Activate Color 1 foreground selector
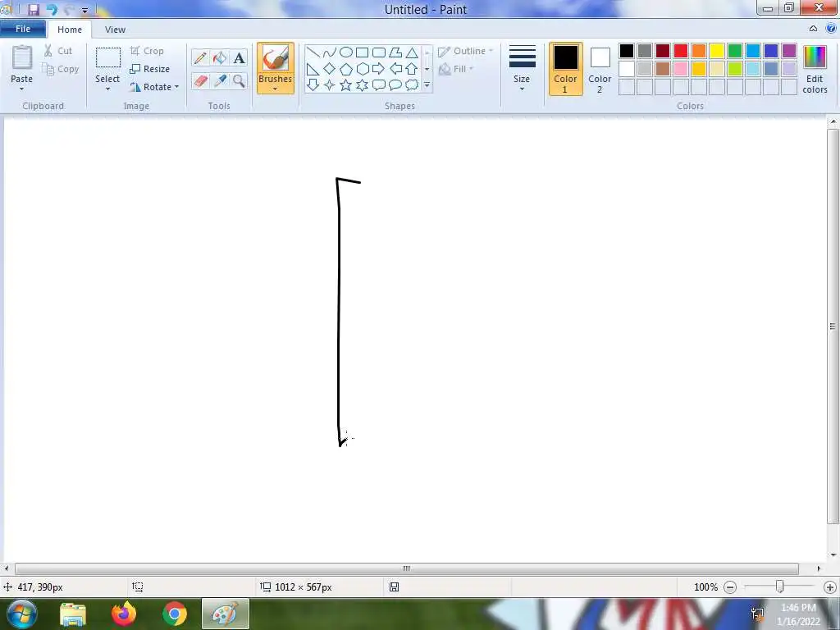The width and height of the screenshot is (840, 630). click(566, 69)
